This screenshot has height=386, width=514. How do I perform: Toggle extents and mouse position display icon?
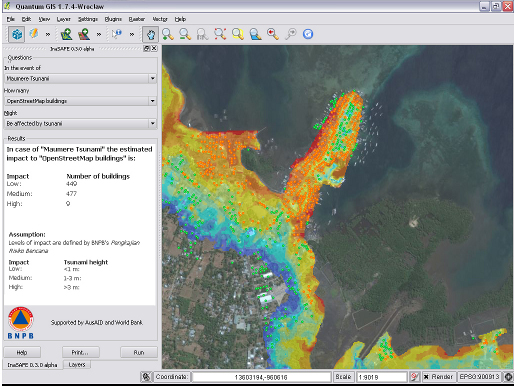click(x=146, y=377)
